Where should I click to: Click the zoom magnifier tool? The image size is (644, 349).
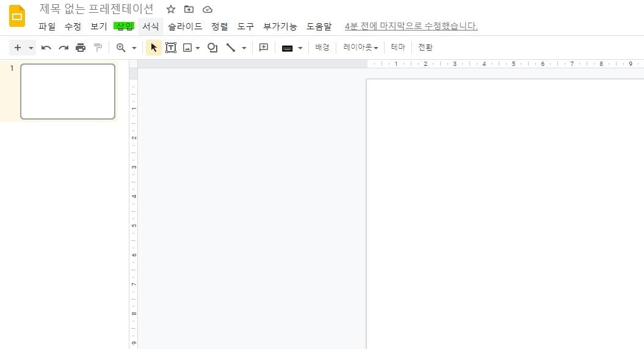(x=121, y=48)
